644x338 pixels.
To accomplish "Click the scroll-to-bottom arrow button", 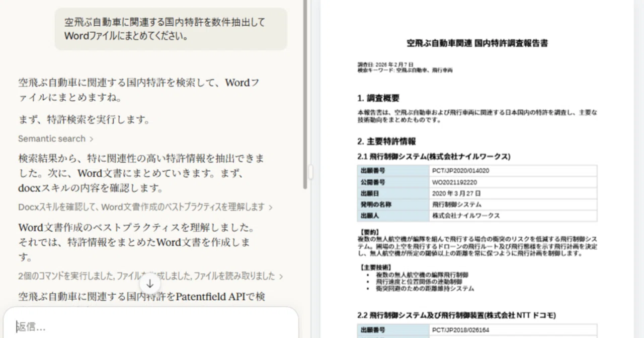I will [150, 284].
